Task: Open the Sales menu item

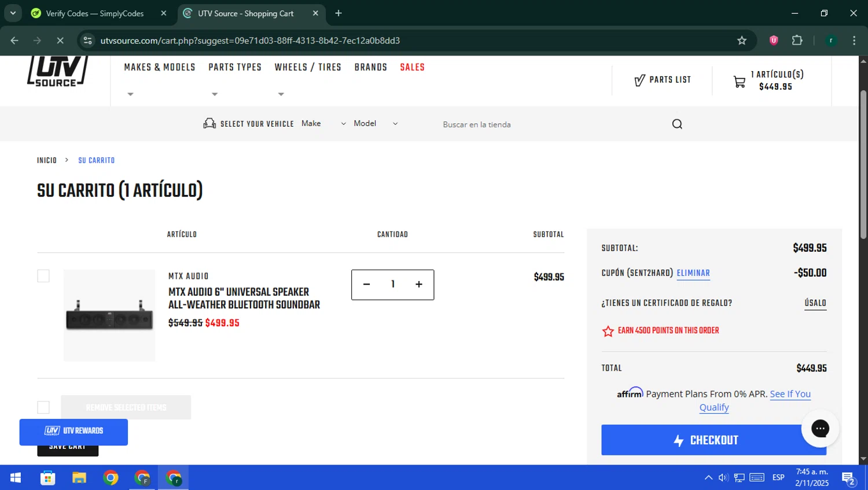Action: point(413,68)
